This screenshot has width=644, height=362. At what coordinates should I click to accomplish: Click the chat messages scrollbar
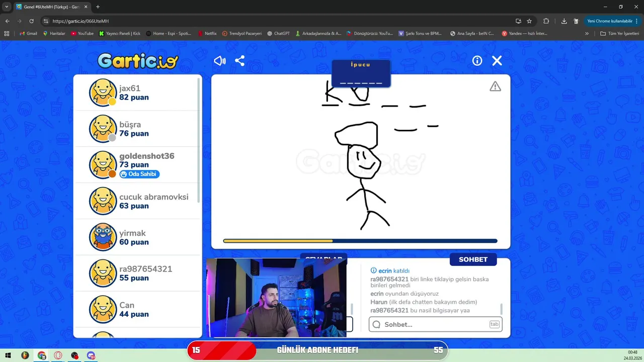[x=501, y=309]
